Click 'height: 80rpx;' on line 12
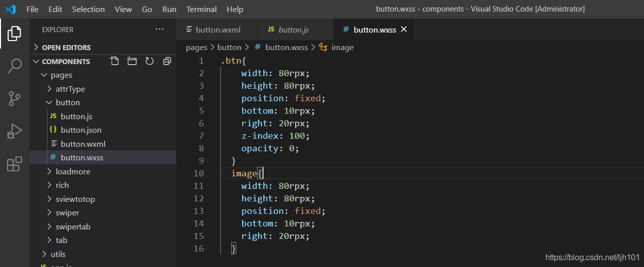Screen dimensions: 644x267 [278, 198]
